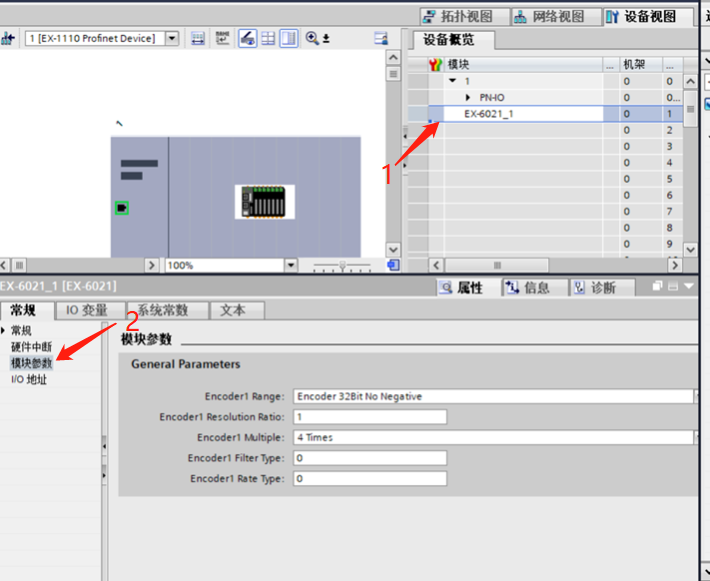
Task: Click the zoom slider handle
Action: [343, 265]
